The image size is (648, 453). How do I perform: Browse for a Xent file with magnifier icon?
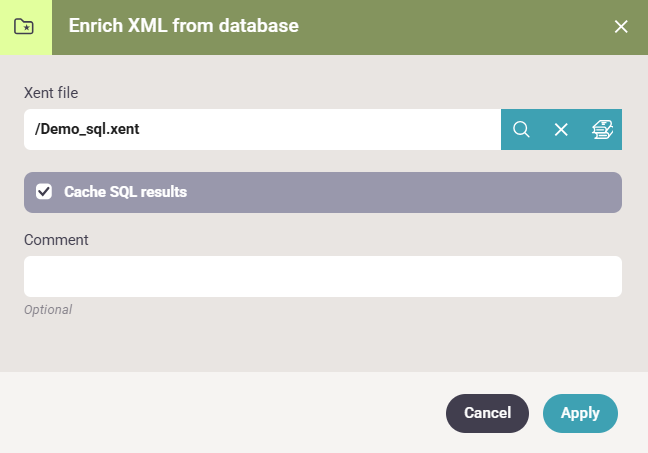click(521, 129)
